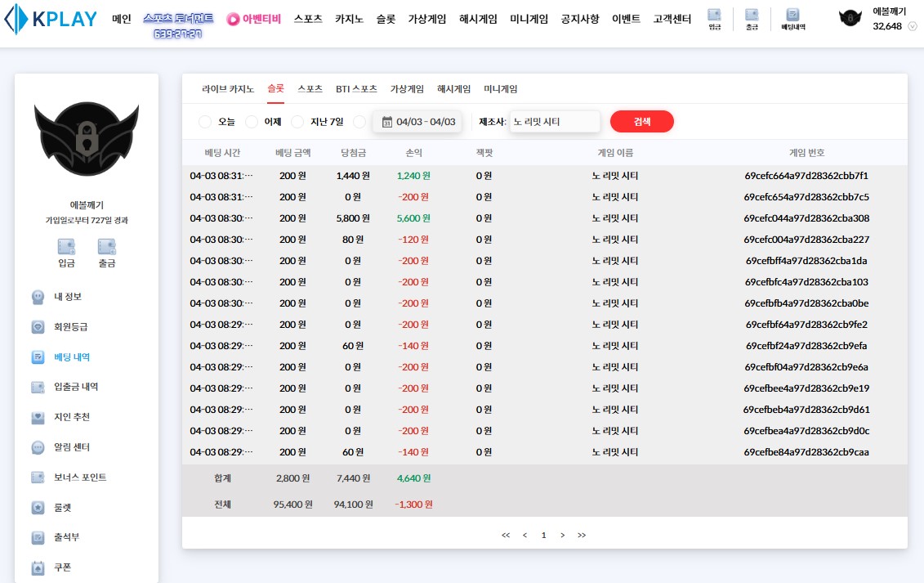Click the withdrawal (출금) icon in top header

[752, 19]
